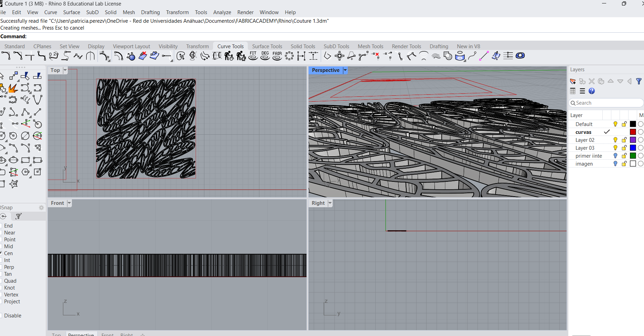Click the FAIR curve tool icon
Viewport: 644px width, 336px height.
coord(277,56)
